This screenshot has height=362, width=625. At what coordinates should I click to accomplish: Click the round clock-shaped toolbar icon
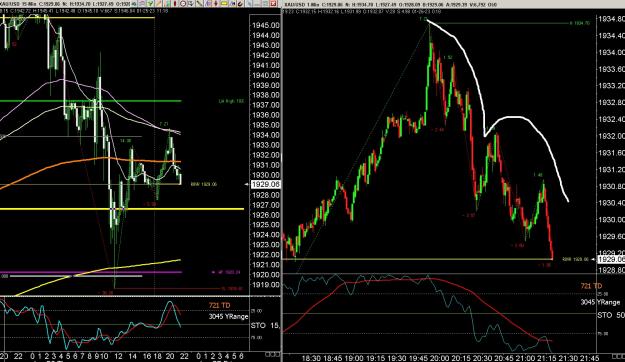tap(183, 4)
